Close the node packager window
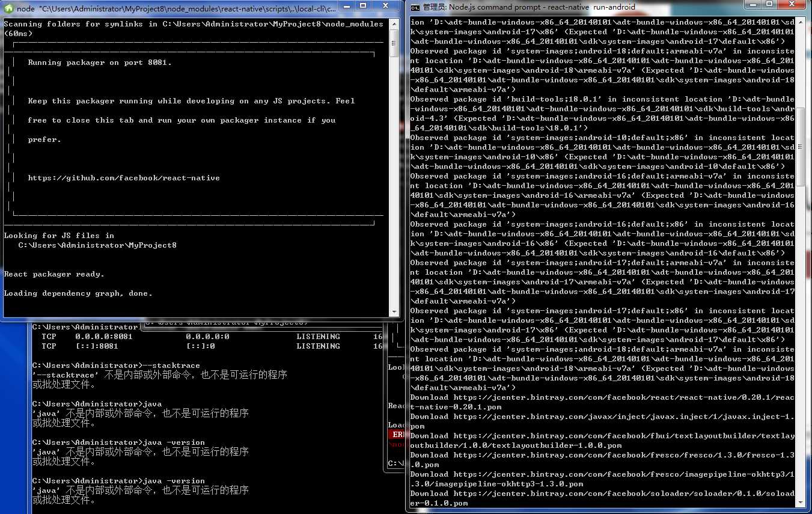This screenshot has width=812, height=514. [x=386, y=7]
